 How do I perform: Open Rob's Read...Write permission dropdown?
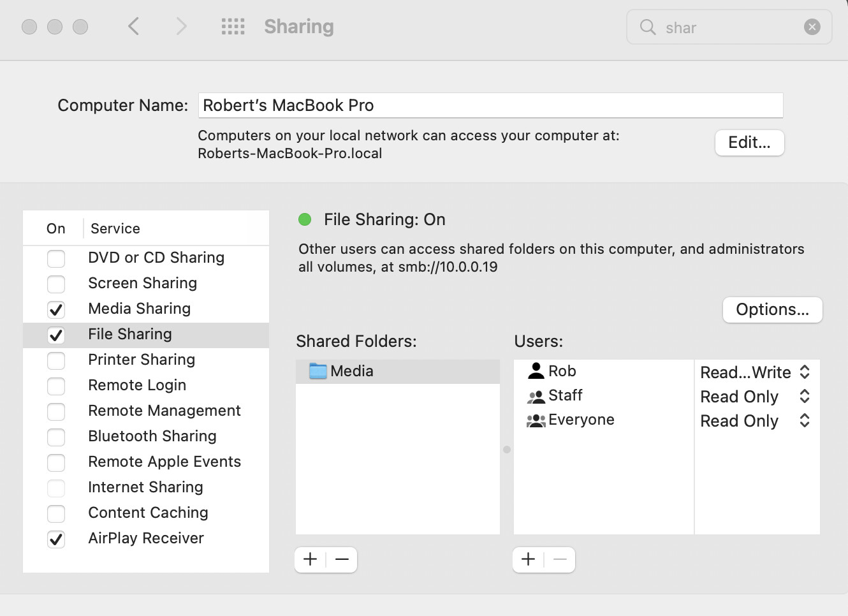(756, 372)
